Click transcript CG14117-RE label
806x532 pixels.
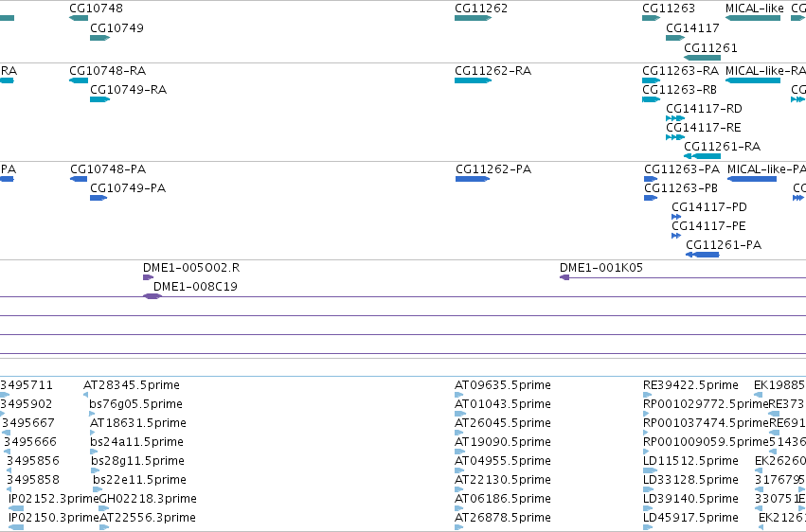click(x=704, y=128)
